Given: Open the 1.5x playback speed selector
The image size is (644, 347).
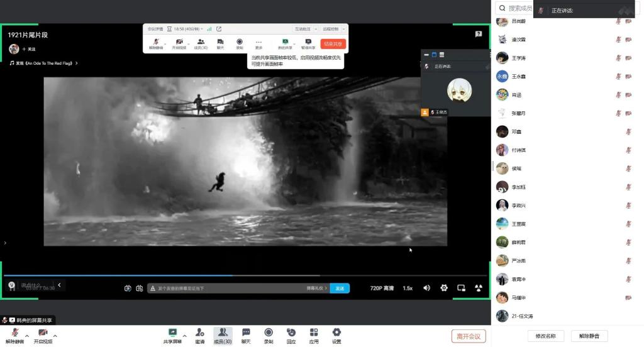Looking at the screenshot, I should click(x=408, y=288).
